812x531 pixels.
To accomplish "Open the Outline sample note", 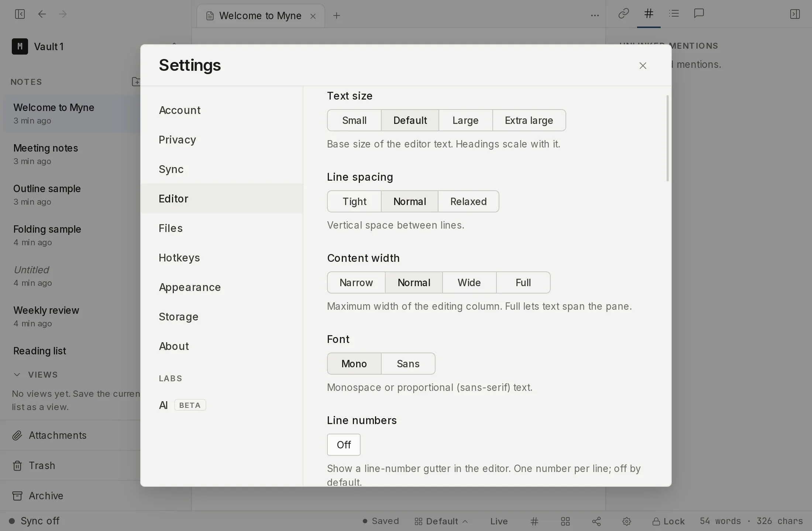I will pyautogui.click(x=72, y=195).
